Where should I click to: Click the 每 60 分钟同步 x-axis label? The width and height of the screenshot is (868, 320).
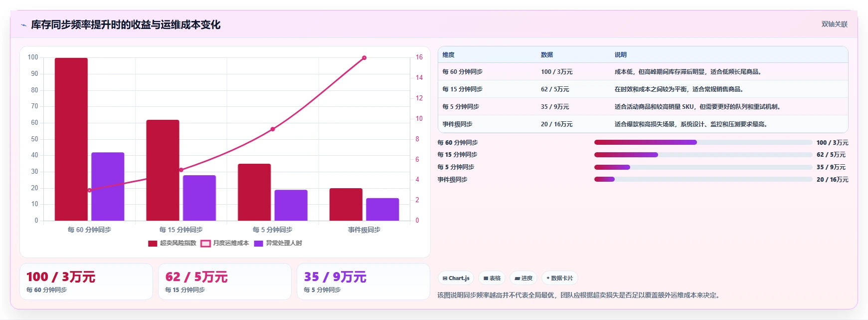(89, 230)
